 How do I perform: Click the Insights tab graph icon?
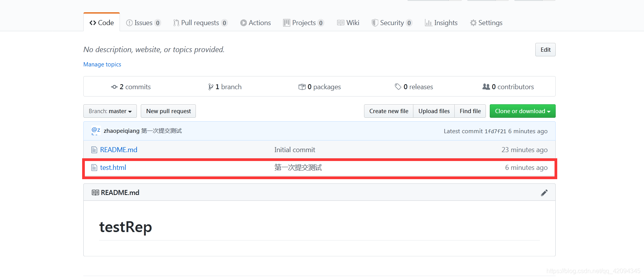point(428,23)
